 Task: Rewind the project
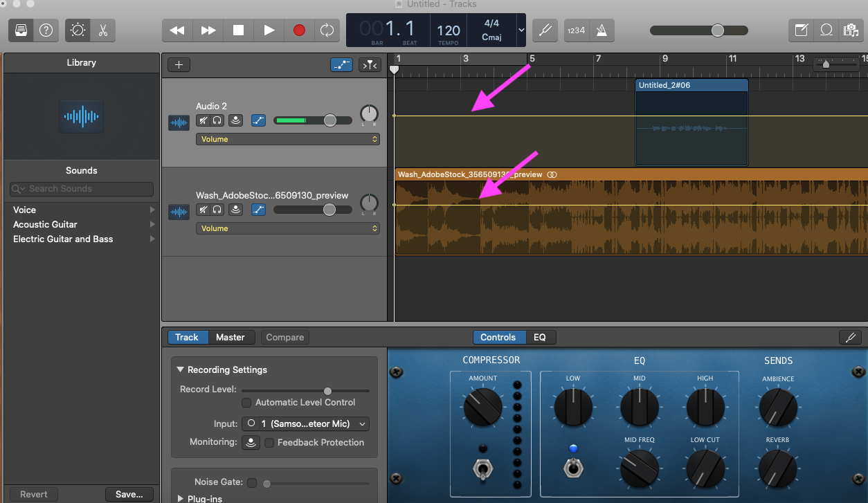[x=177, y=30]
